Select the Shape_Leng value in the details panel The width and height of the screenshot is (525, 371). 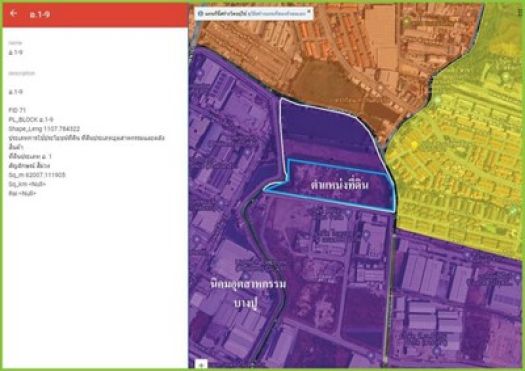(x=61, y=129)
